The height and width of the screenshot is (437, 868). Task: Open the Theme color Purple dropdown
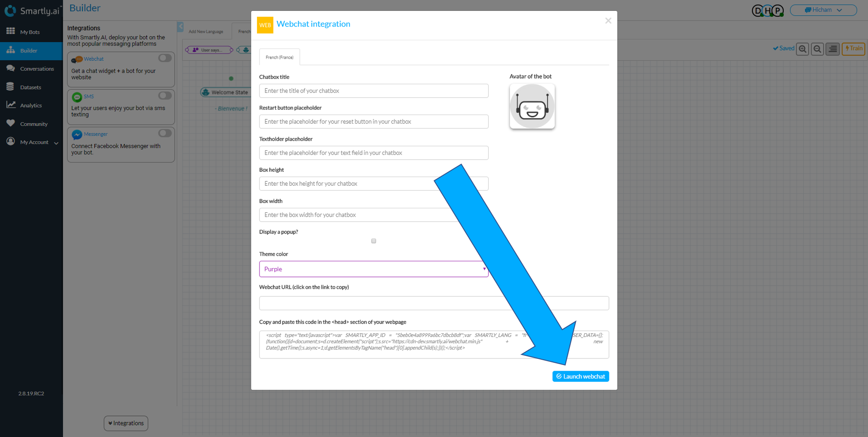pos(374,269)
